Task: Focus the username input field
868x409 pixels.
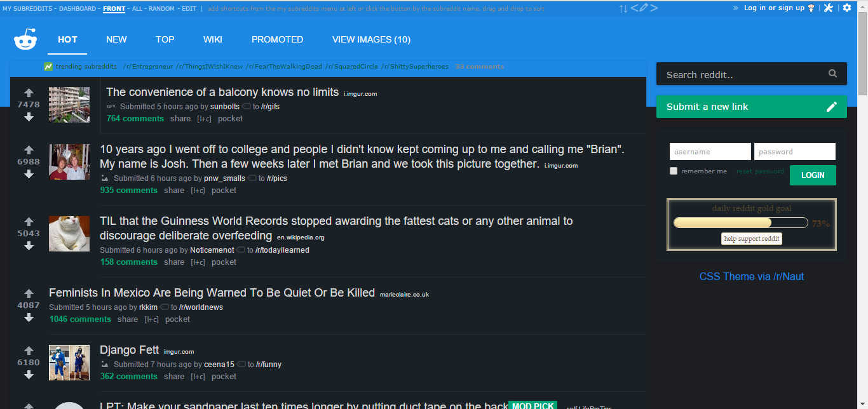Action: [710, 152]
